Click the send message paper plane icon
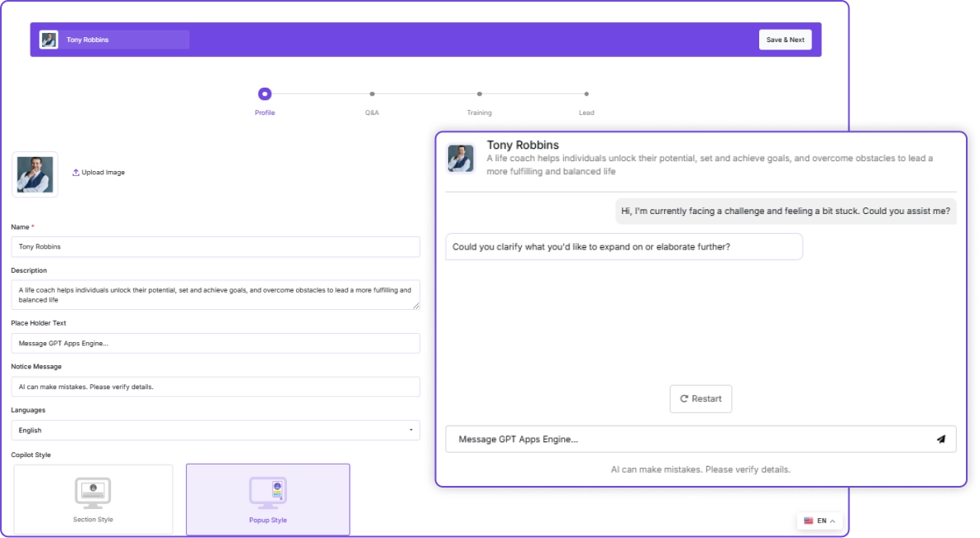 [940, 440]
